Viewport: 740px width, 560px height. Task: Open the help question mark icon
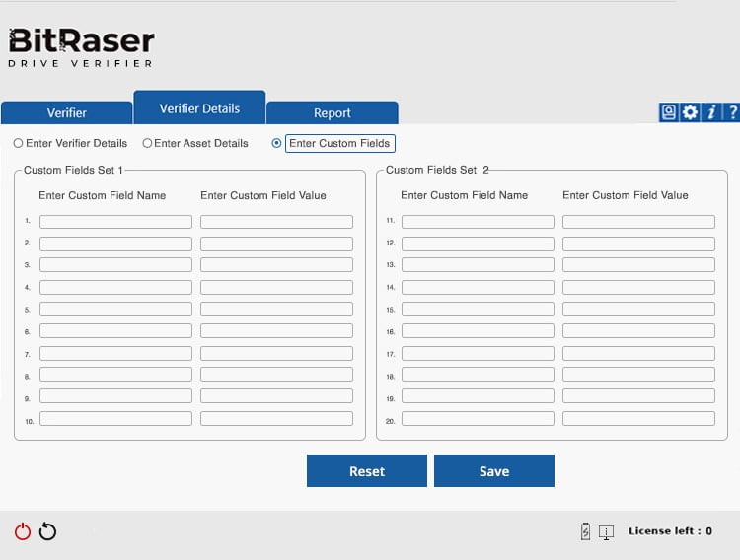732,112
